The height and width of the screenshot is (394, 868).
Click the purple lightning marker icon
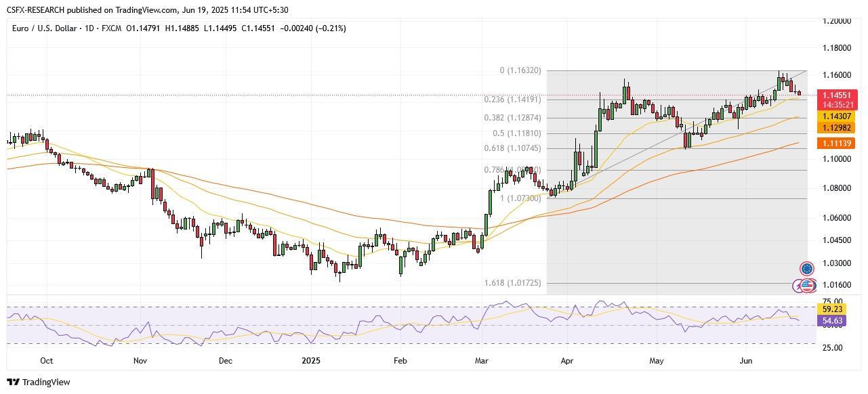click(798, 285)
